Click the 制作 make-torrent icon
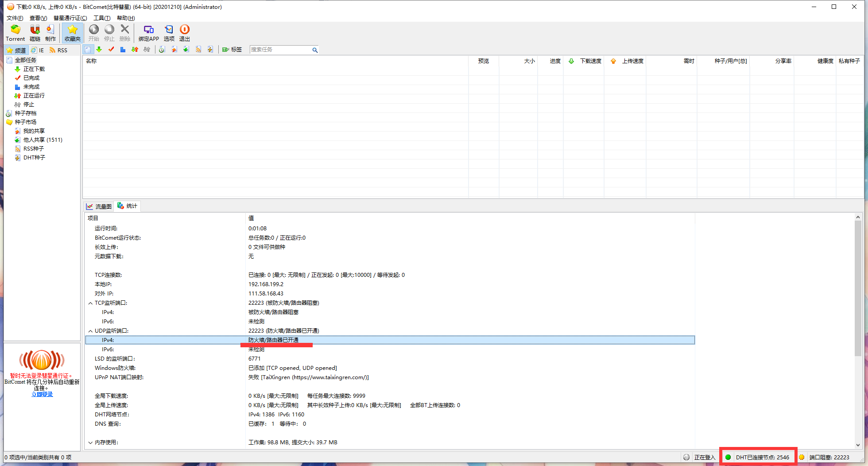 (x=50, y=33)
